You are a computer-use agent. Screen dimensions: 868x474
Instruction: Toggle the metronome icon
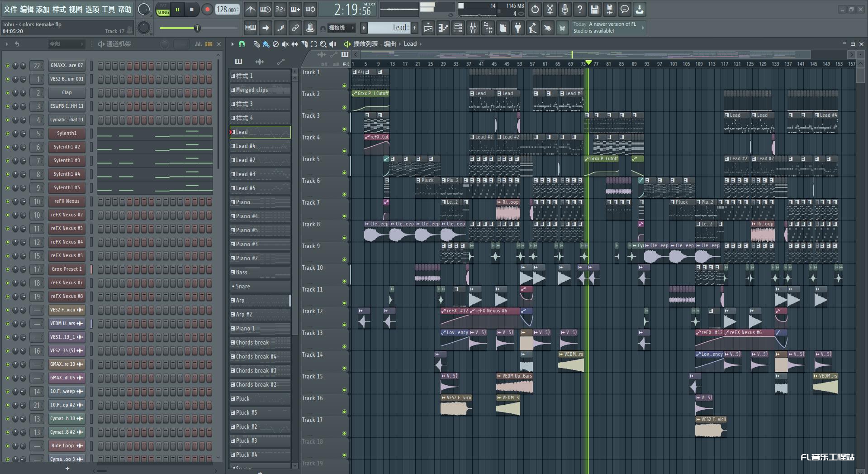click(x=250, y=9)
